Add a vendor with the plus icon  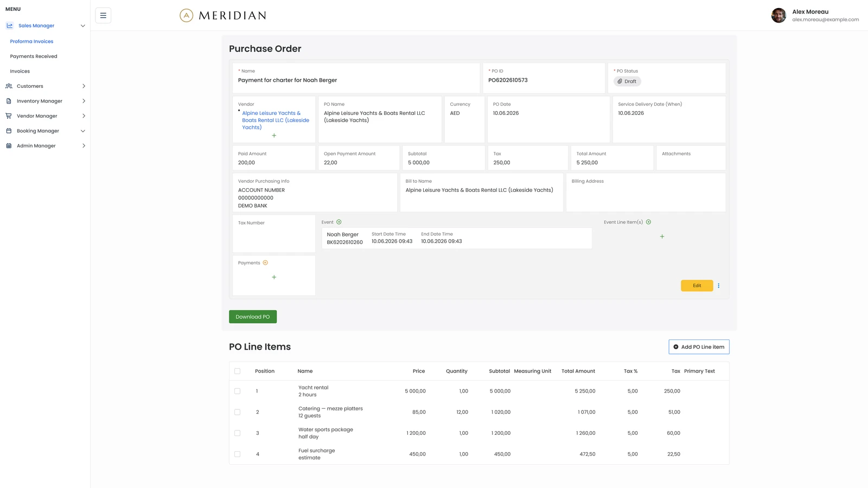click(274, 136)
